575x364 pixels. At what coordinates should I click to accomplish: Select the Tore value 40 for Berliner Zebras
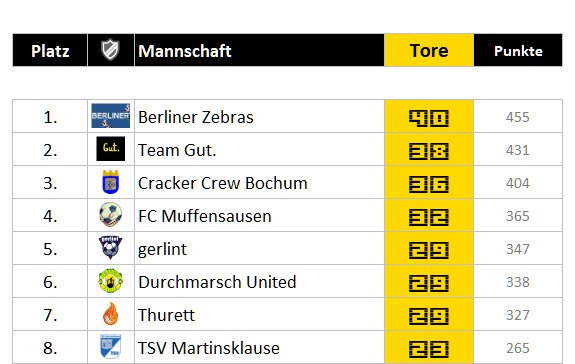tap(429, 118)
